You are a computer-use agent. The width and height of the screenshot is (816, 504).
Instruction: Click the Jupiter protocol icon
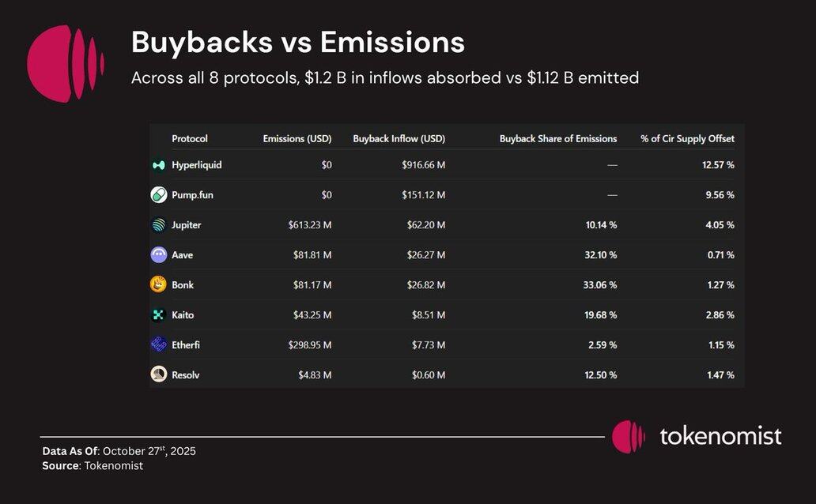158,225
